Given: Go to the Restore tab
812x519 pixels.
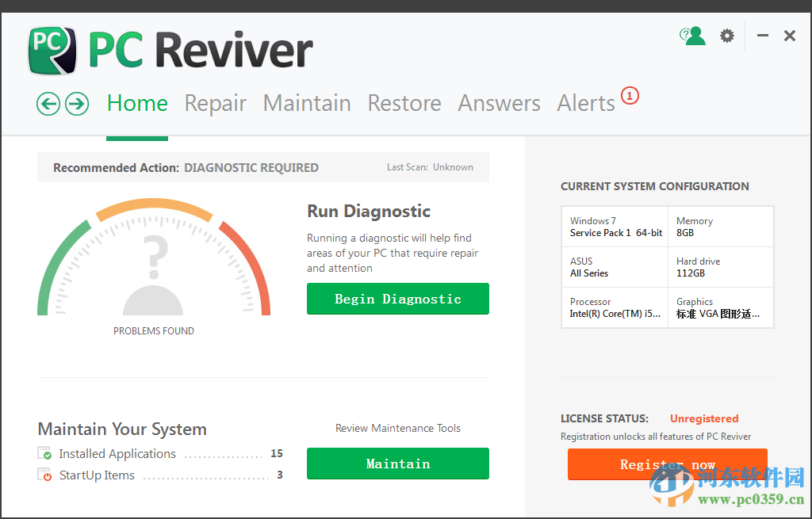Looking at the screenshot, I should coord(404,103).
